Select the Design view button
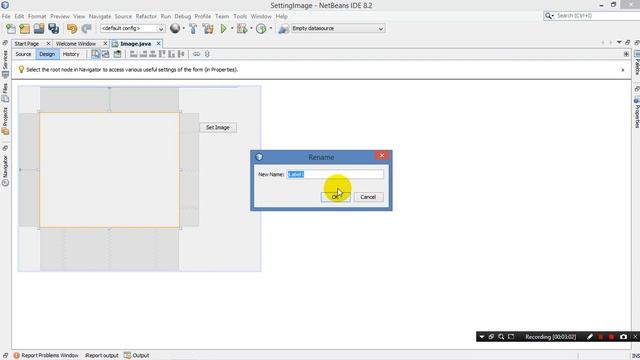 click(x=47, y=54)
